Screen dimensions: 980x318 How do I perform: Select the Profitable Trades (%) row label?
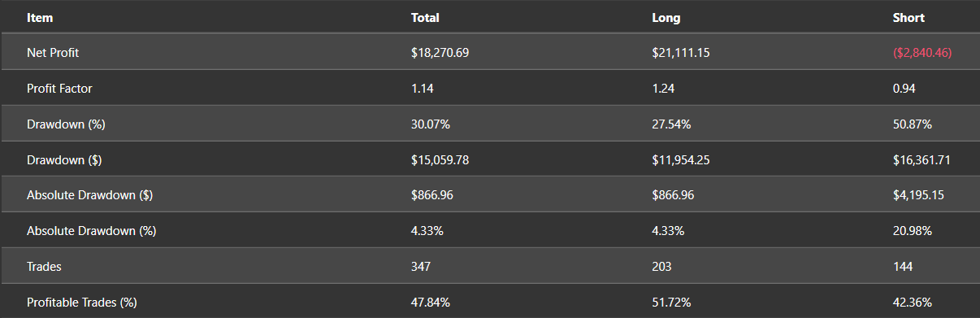coord(82,303)
